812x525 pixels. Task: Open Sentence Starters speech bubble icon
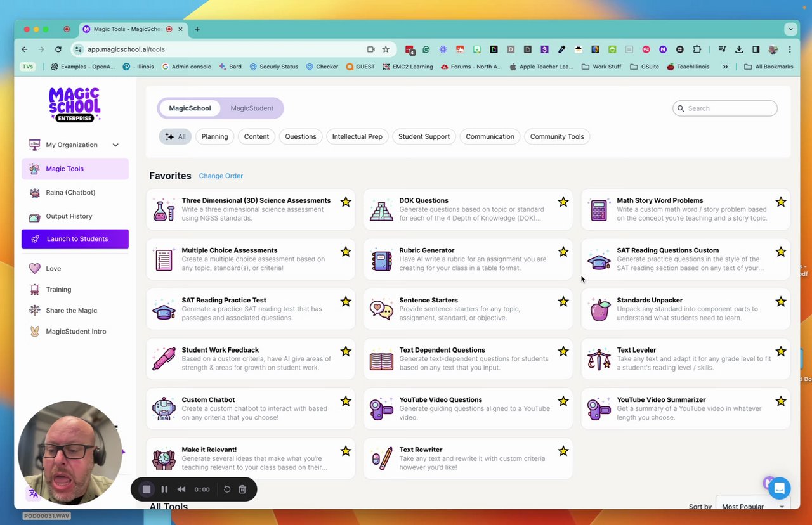[x=381, y=309]
